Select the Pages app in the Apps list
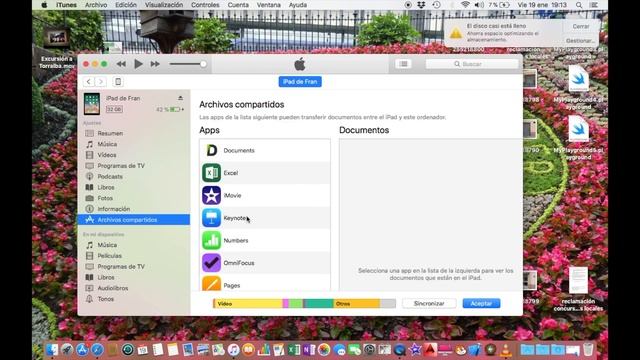 point(265,283)
